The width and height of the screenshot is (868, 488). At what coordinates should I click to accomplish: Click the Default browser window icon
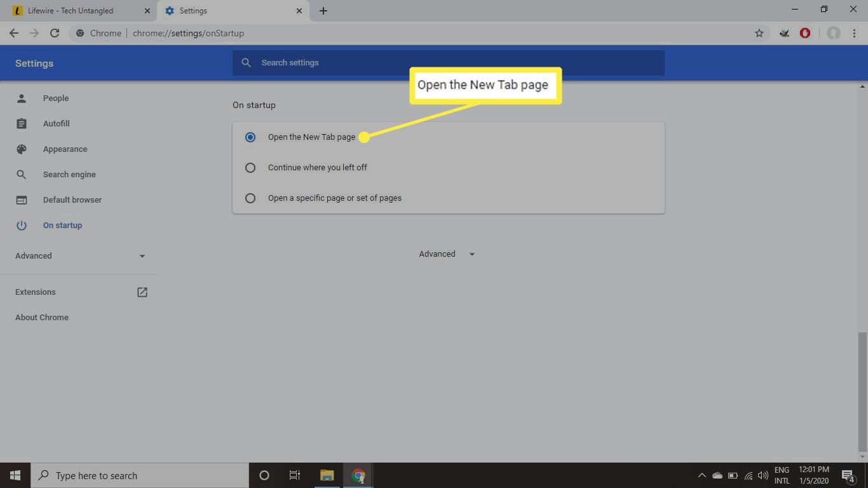(x=22, y=200)
